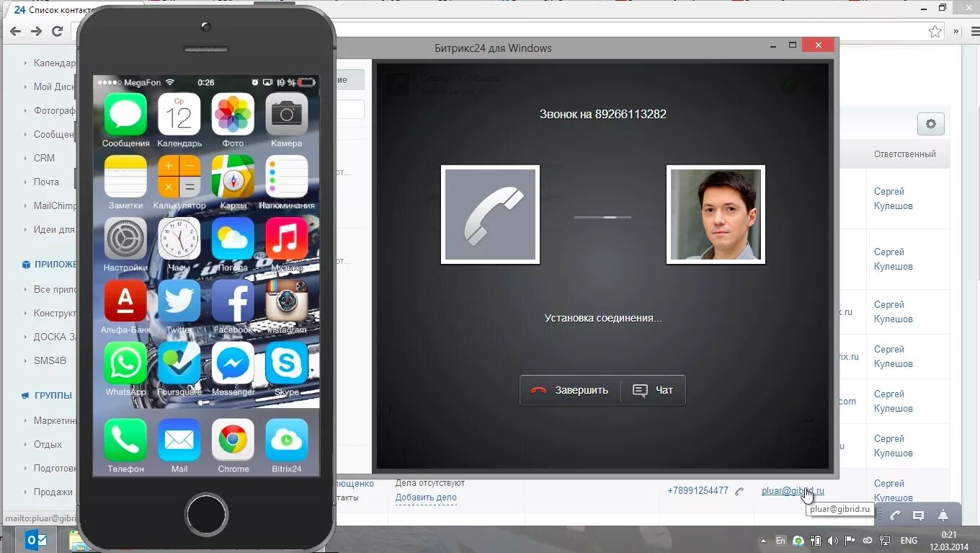Open the Карты app on the phone

[233, 176]
